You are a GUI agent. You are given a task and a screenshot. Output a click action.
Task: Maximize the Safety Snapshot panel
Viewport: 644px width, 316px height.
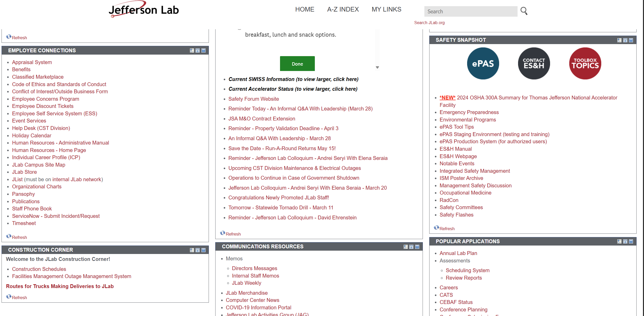631,40
